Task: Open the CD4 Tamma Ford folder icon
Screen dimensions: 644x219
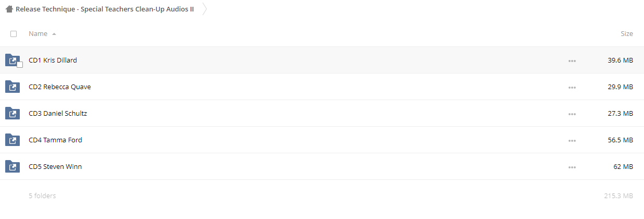Action: (12, 140)
